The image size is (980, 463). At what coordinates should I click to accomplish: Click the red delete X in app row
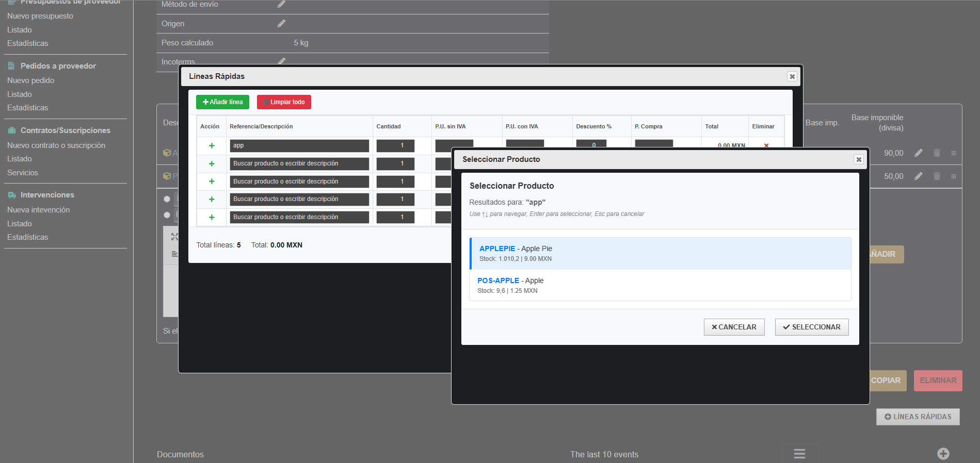[766, 145]
